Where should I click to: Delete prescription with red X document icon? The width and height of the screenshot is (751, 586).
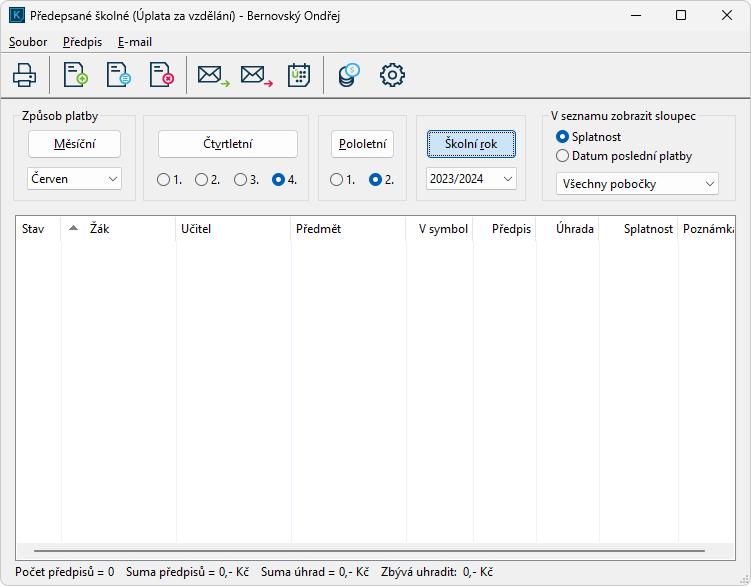[161, 75]
